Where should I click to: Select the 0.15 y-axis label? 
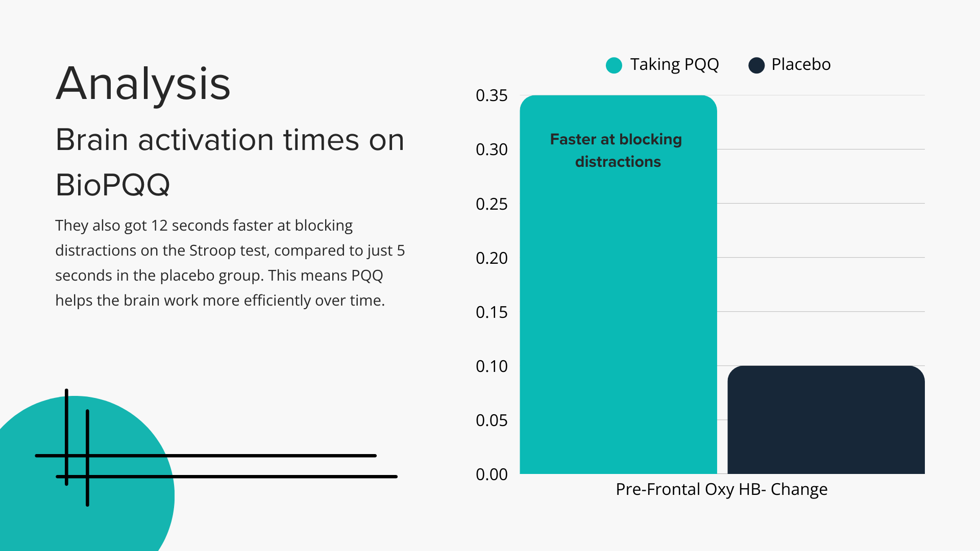(x=492, y=312)
